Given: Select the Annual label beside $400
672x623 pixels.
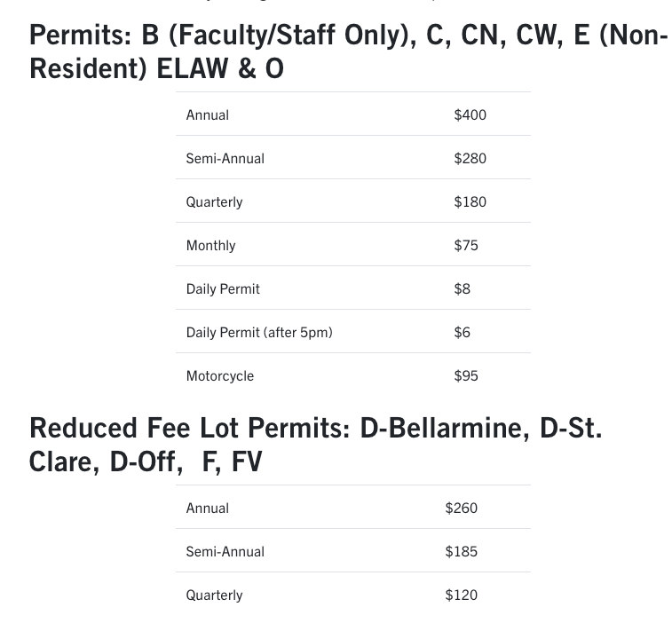Looking at the screenshot, I should [208, 114].
